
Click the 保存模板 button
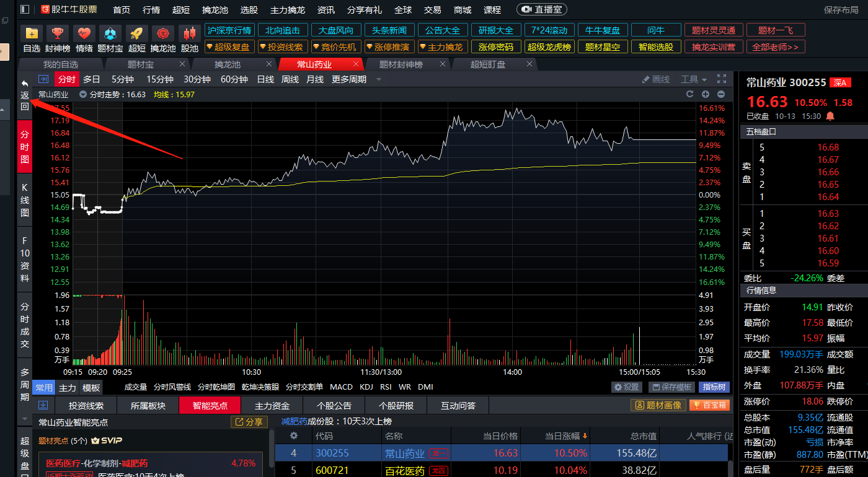(671, 387)
